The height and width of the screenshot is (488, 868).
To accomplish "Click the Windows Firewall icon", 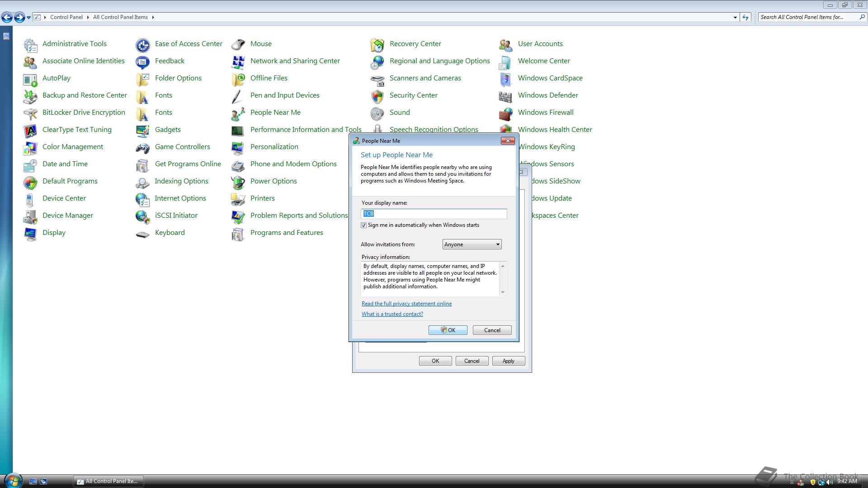I will [x=506, y=113].
